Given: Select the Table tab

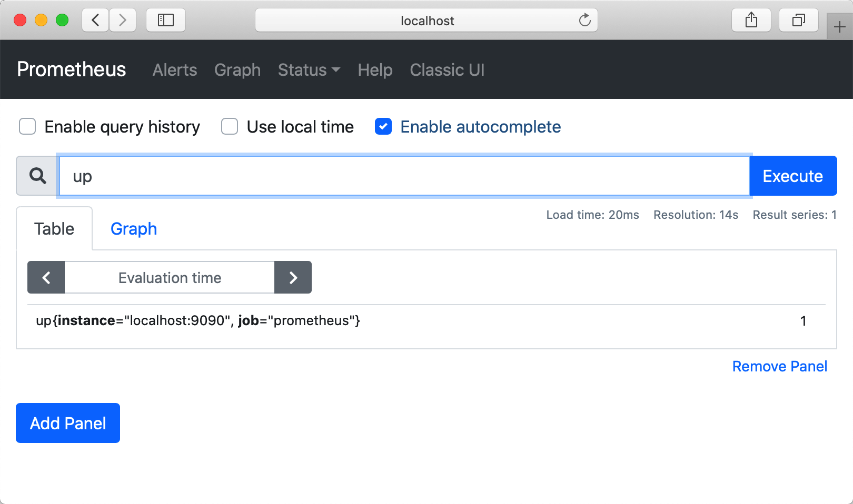Looking at the screenshot, I should (54, 229).
